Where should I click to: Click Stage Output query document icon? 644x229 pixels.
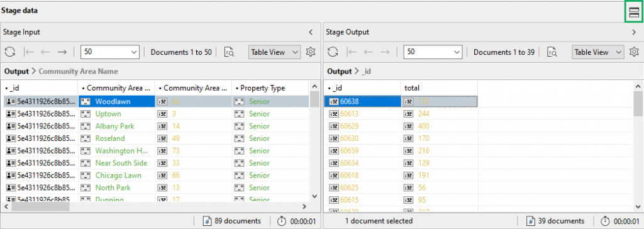tap(553, 52)
